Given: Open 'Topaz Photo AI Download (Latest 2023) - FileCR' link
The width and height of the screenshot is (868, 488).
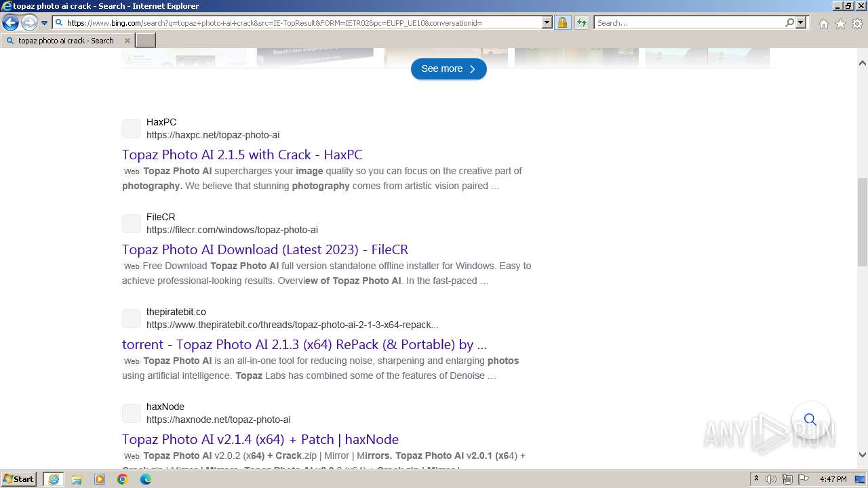Looking at the screenshot, I should click(265, 249).
